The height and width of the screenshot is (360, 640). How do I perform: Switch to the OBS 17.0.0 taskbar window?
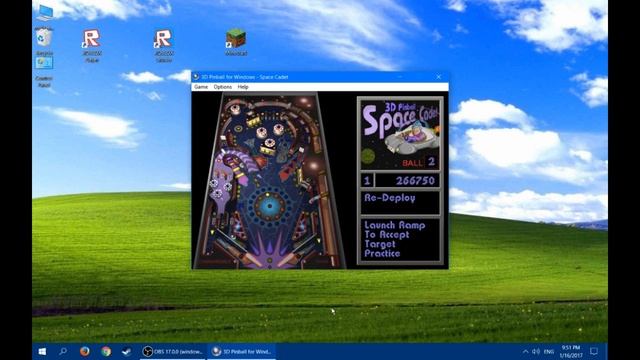tap(173, 351)
